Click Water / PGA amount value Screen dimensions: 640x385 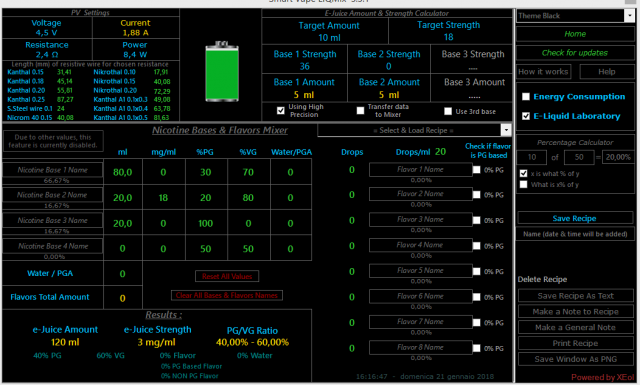122,274
